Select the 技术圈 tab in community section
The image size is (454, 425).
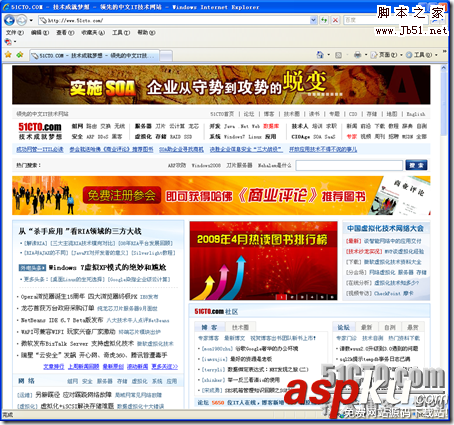click(x=240, y=328)
